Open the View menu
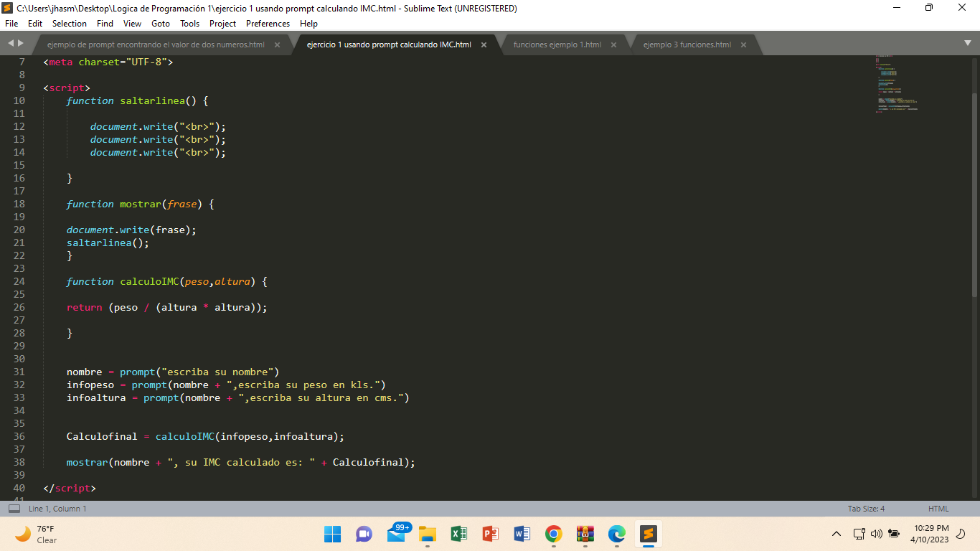This screenshot has height=551, width=980. (x=132, y=24)
